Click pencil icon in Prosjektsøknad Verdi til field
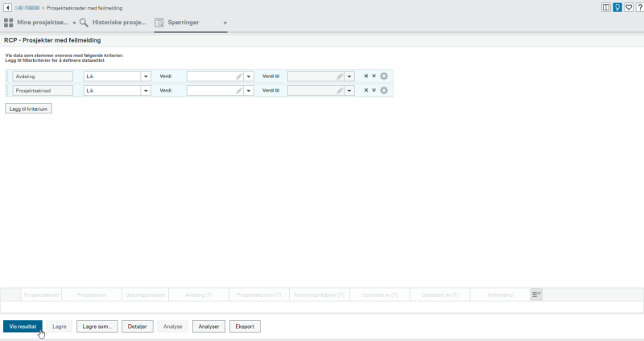The height and width of the screenshot is (341, 644). pos(339,91)
